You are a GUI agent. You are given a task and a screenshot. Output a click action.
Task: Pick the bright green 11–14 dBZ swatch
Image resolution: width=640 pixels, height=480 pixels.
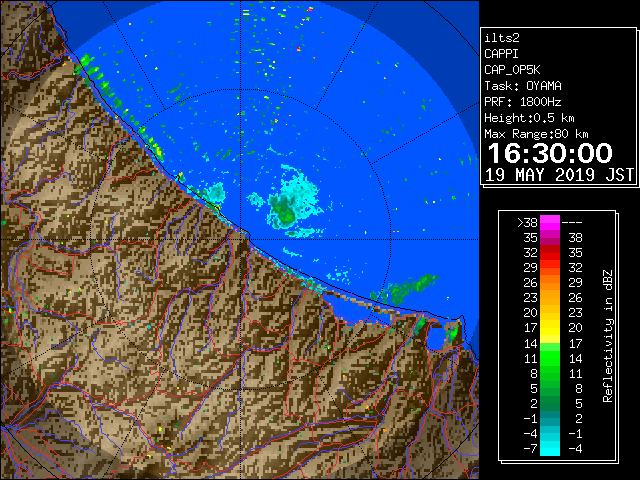[x=550, y=358]
